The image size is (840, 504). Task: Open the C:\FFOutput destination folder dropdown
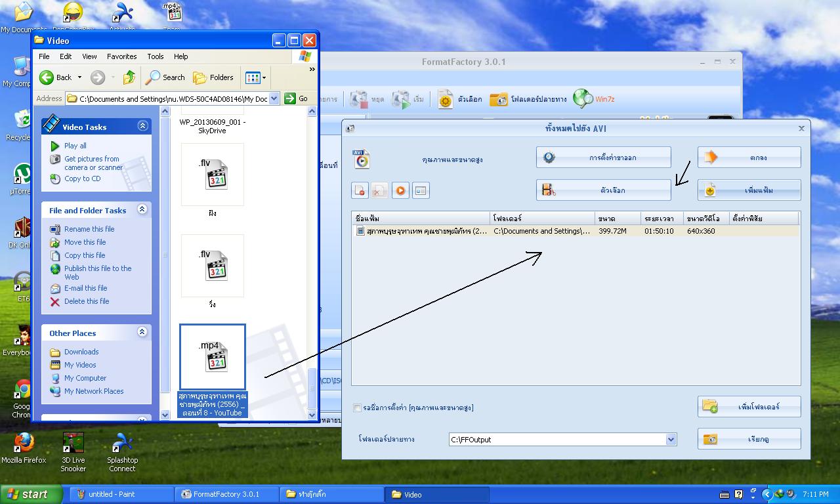coord(671,440)
